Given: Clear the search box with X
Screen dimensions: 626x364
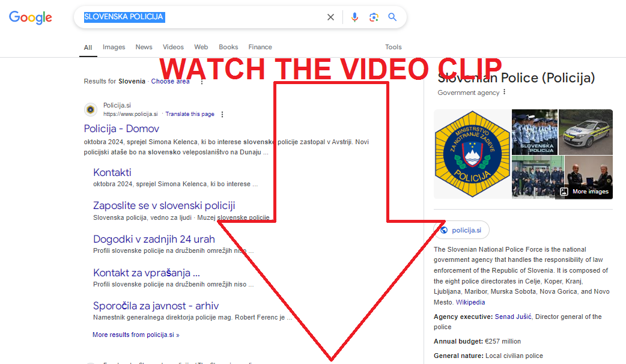Looking at the screenshot, I should (330, 17).
